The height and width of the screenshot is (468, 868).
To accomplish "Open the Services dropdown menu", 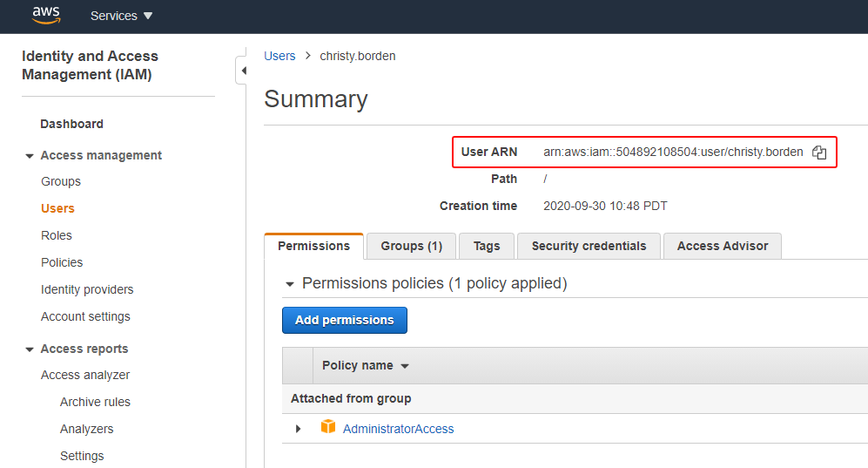I will 121,16.
